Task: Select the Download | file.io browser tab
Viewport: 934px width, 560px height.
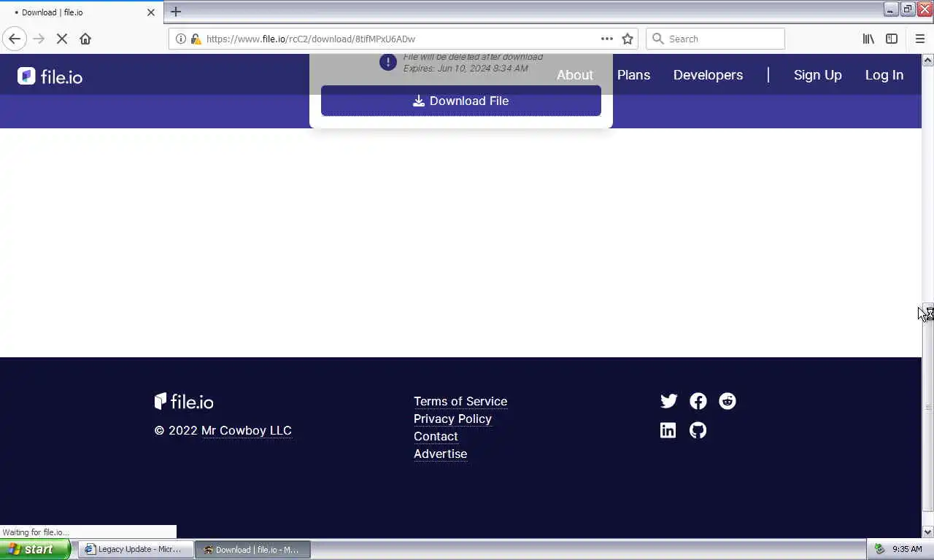Action: click(80, 12)
